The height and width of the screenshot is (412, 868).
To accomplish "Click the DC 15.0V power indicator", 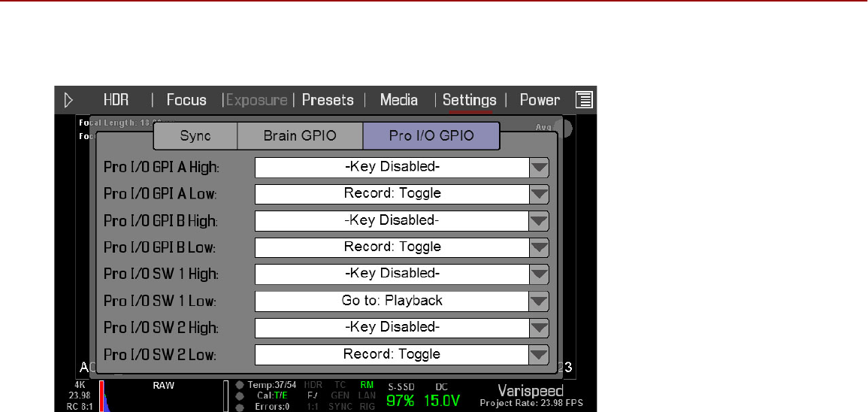I will pyautogui.click(x=442, y=395).
